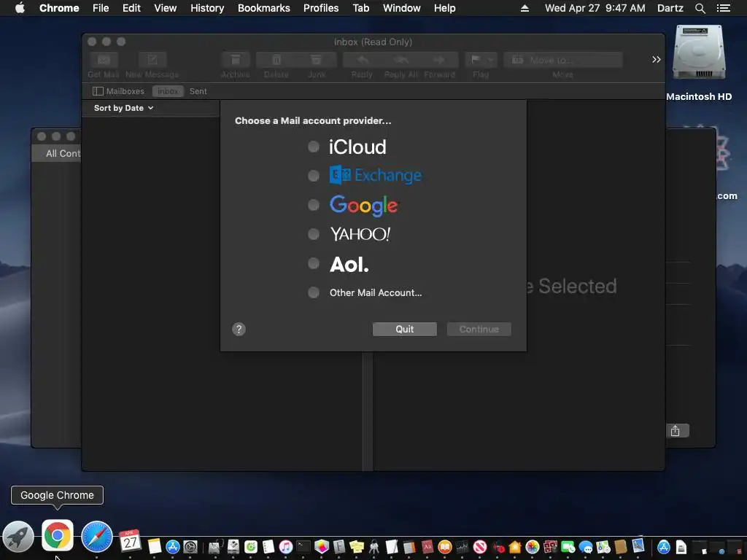Click the date and time in menu bar
Image resolution: width=747 pixels, height=560 pixels.
595,8
